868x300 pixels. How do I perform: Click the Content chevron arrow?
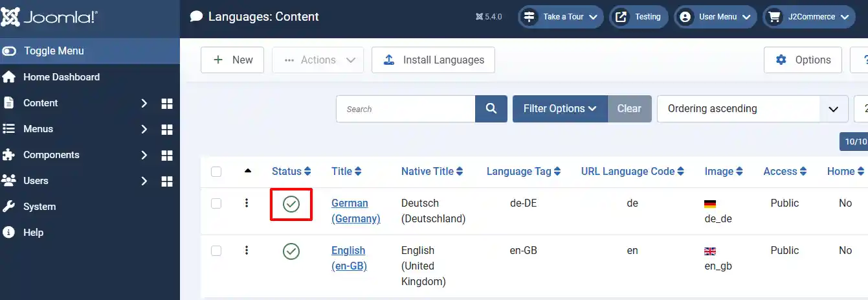144,103
